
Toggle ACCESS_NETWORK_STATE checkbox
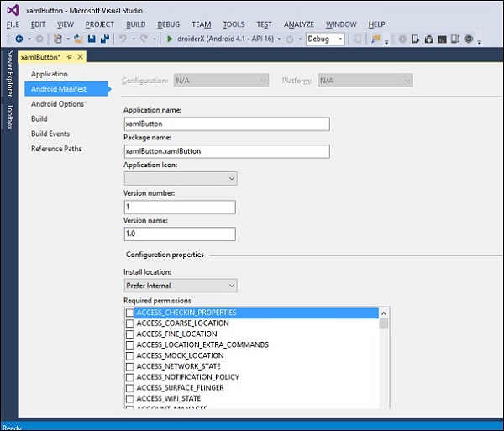coord(129,366)
